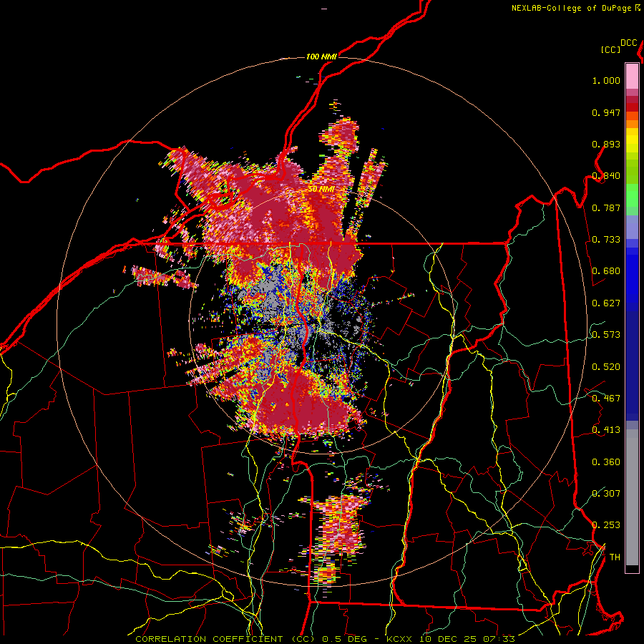Viewport: 644px width, 644px height.
Task: Click the 50 NMI range ring label
Action: tap(321, 190)
